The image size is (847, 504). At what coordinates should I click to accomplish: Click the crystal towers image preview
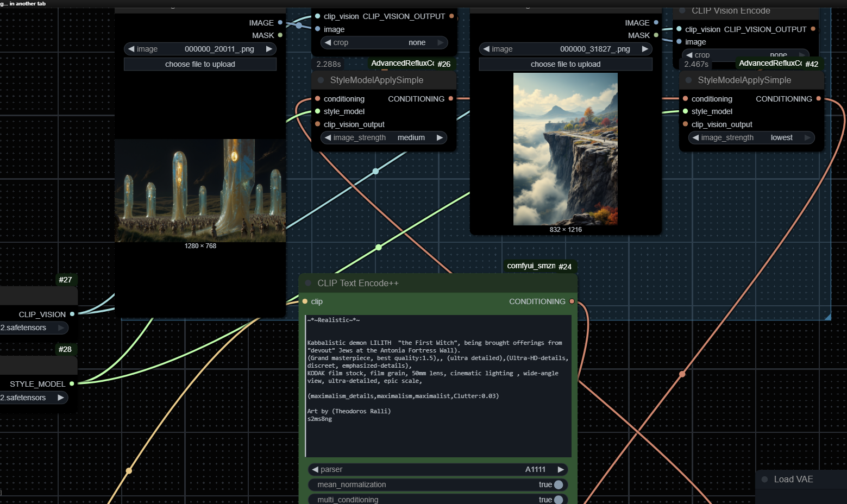pos(200,191)
